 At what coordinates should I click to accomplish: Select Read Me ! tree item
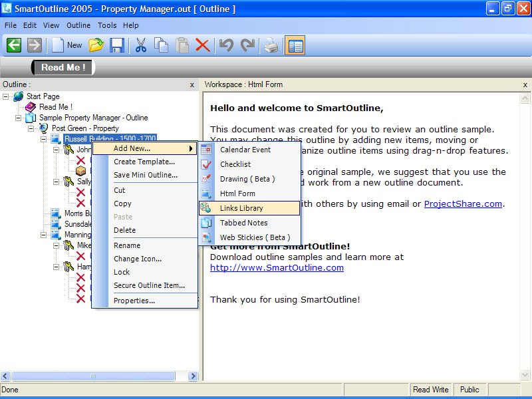coord(56,107)
